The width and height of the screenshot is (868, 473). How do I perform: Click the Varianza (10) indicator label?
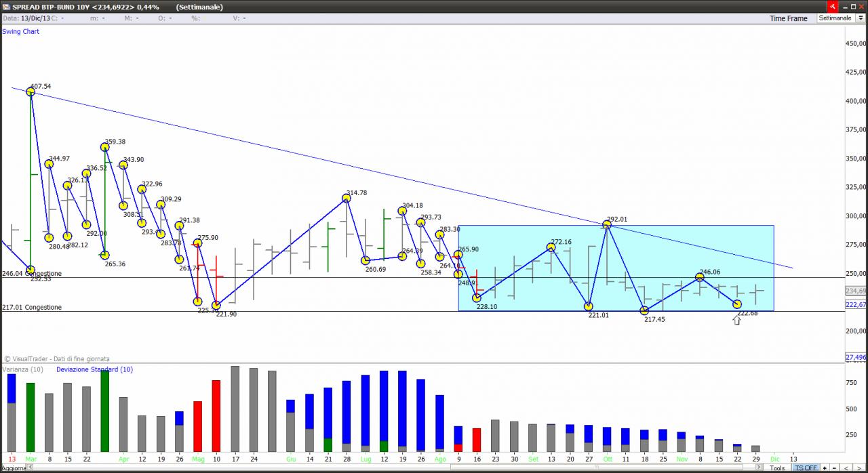(x=23, y=369)
